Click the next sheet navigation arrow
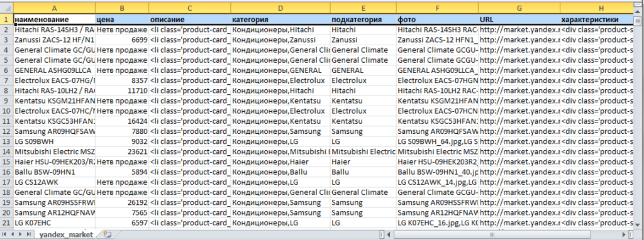 pyautogui.click(x=20, y=234)
